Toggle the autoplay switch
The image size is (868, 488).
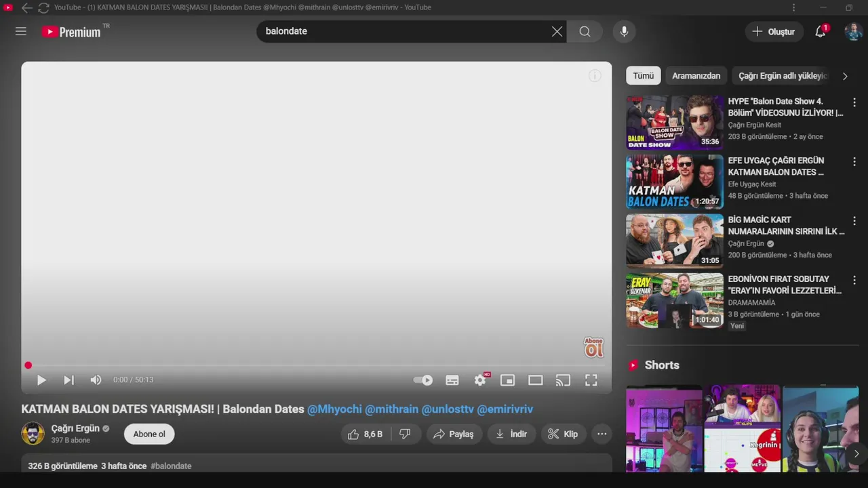pyautogui.click(x=423, y=380)
